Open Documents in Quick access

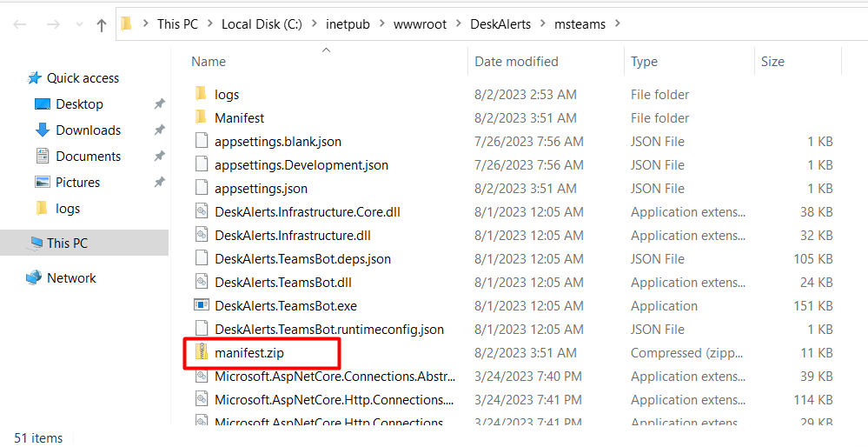click(88, 157)
